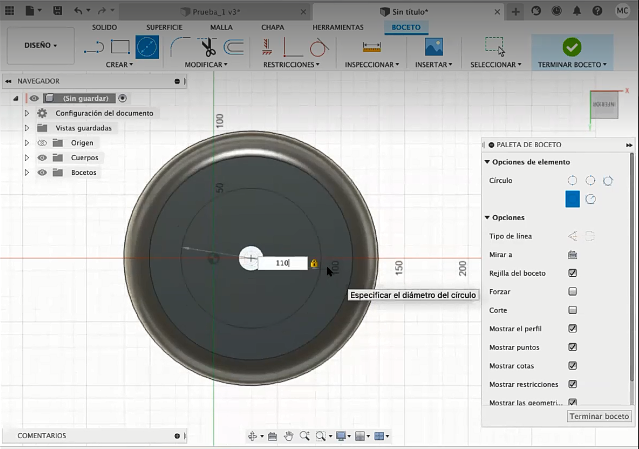Click the Offset tool icon
This screenshot has height=449, width=639.
233,46
